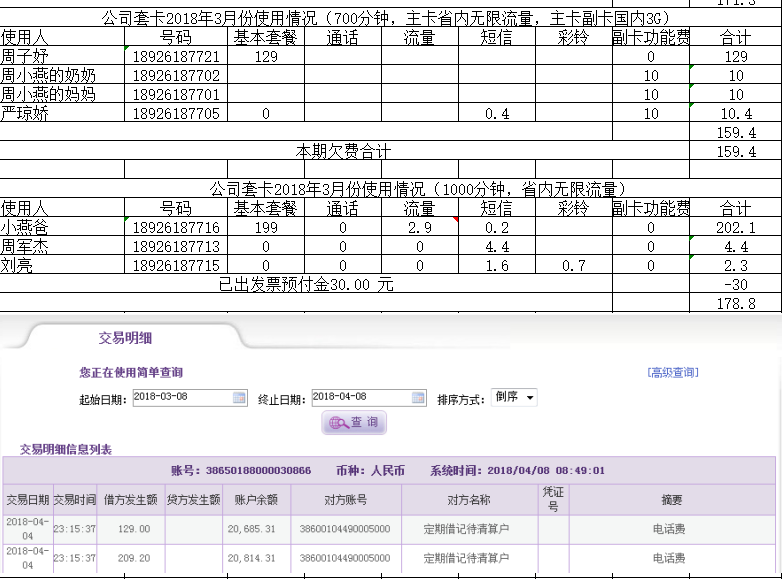
Task: Click the 借方发生额 column header
Action: tap(130, 500)
